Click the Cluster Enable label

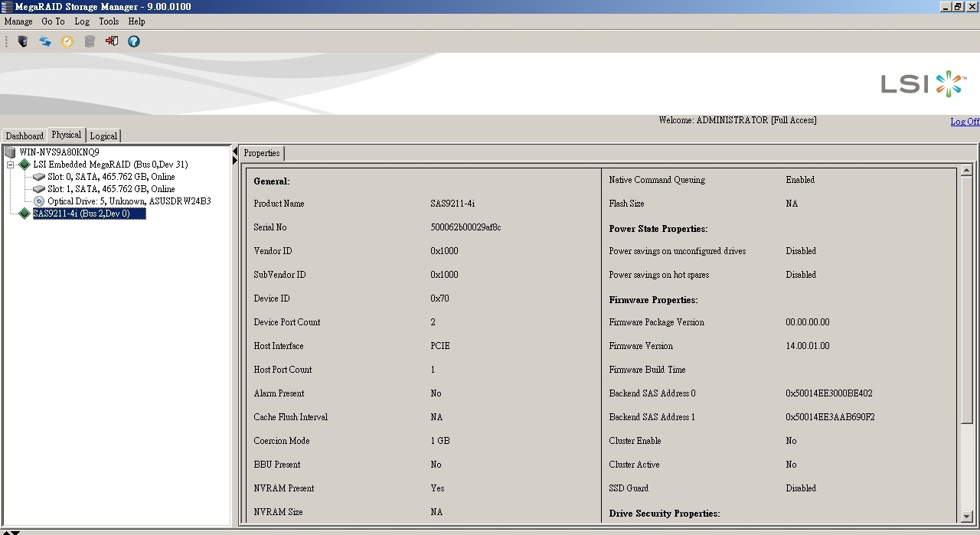(x=635, y=441)
